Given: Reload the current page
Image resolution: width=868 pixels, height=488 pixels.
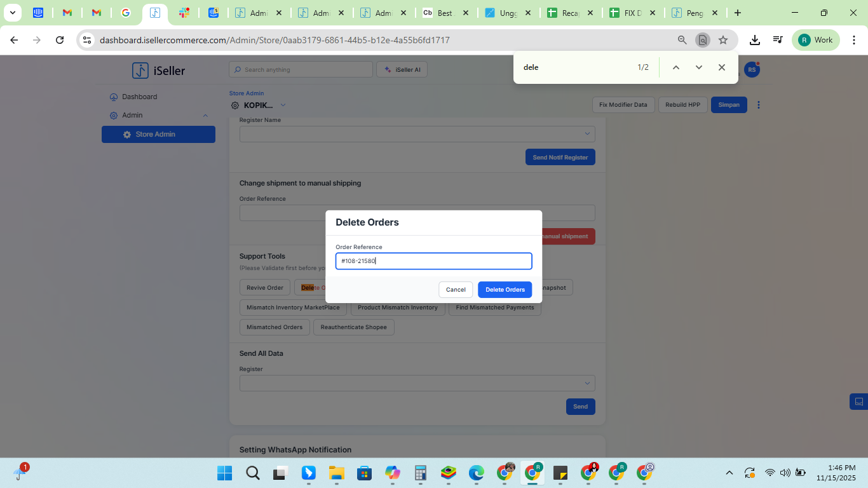Looking at the screenshot, I should click(60, 40).
